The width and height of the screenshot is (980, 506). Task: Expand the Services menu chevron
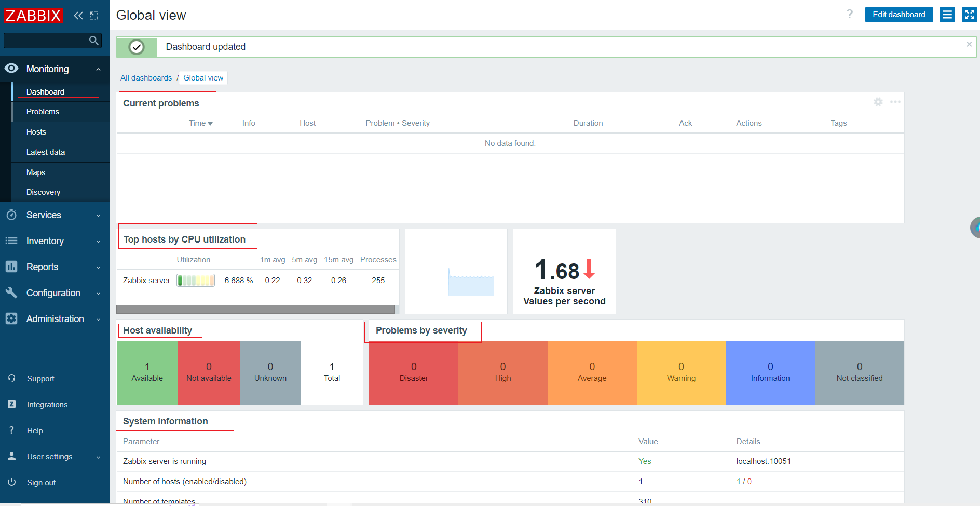pos(99,216)
